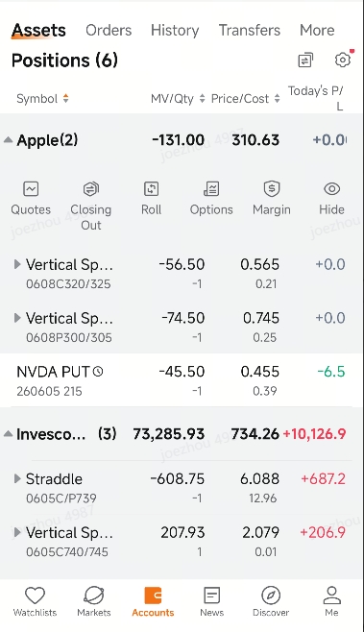364x632 pixels.
Task: Toggle the Price/Cost sort arrows
Action: [277, 99]
